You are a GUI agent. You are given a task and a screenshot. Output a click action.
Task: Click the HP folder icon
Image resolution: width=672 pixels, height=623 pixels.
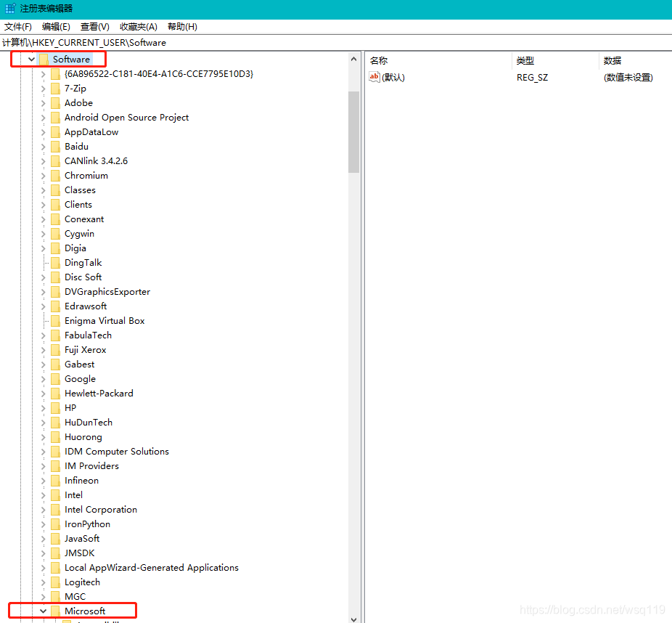(x=55, y=408)
